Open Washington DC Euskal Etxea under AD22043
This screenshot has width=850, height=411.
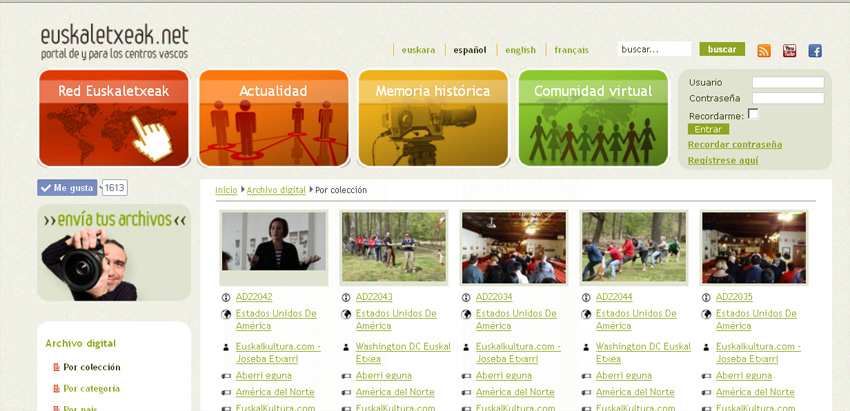pos(403,352)
